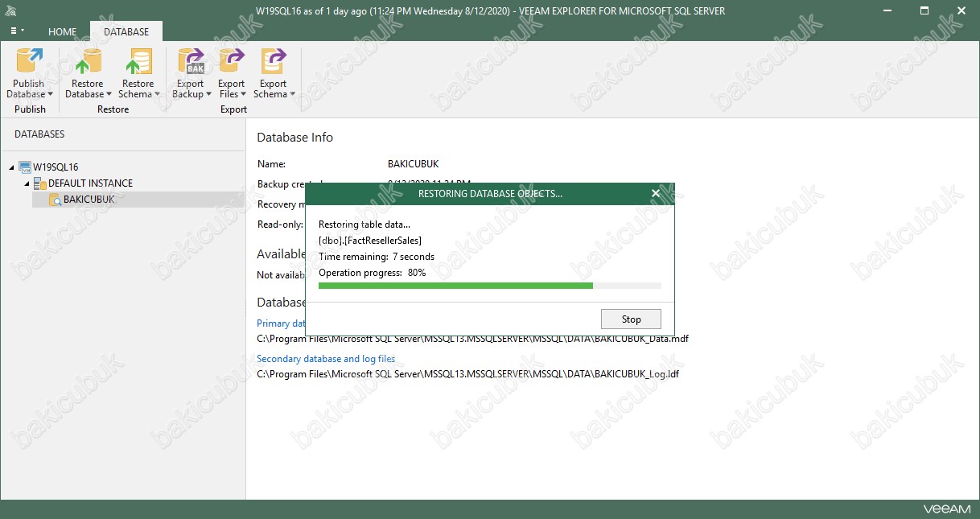This screenshot has height=519, width=980.
Task: Open the Export Files dropdown arrow
Action: [243, 95]
